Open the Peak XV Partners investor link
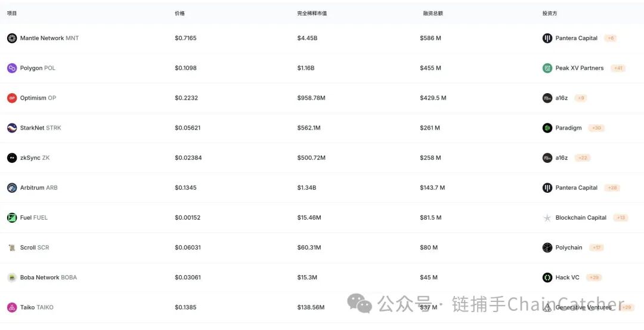The height and width of the screenshot is (330, 644). [580, 68]
